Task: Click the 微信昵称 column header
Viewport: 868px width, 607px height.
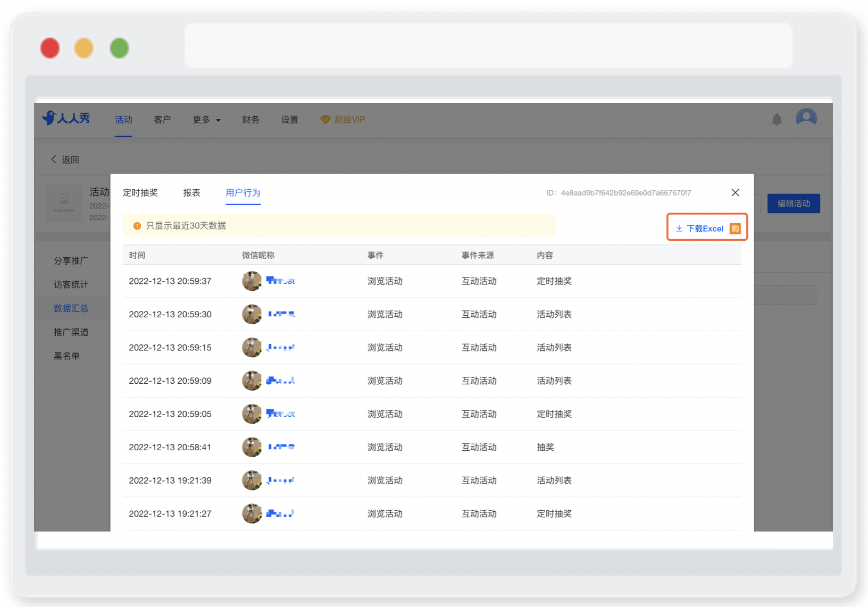Action: point(258,255)
